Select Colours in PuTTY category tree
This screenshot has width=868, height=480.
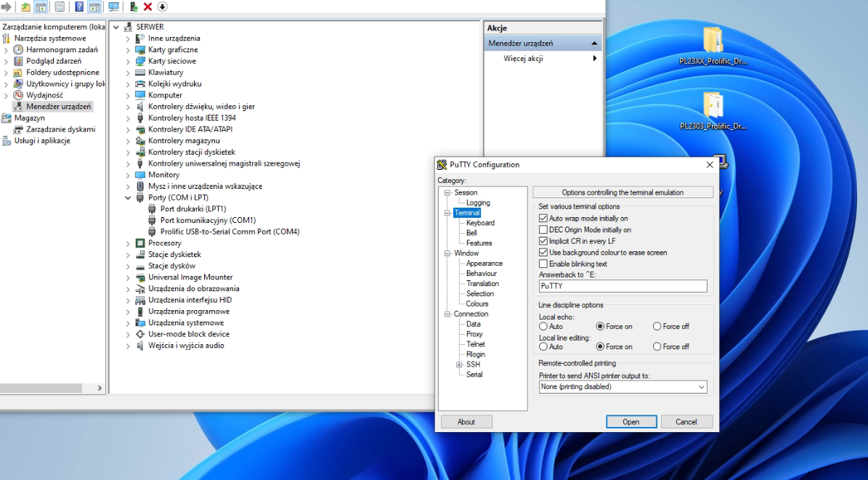click(477, 304)
